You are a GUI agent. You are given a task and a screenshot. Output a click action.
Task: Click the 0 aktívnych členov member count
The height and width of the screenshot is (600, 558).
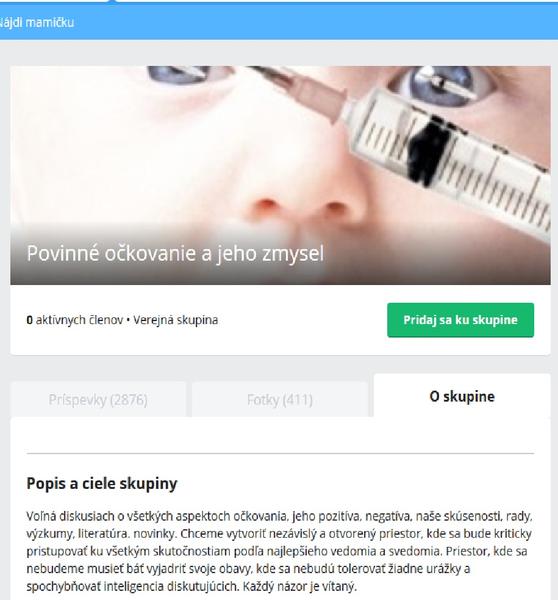(75, 320)
